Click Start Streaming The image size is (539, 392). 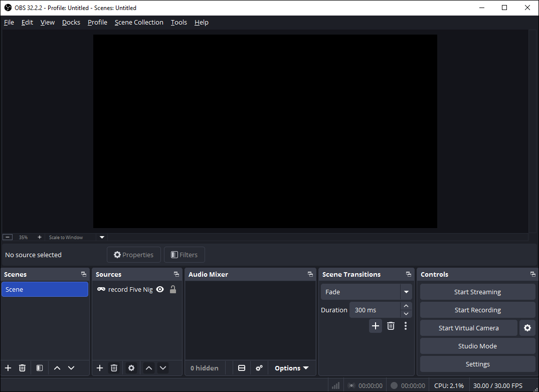click(477, 292)
